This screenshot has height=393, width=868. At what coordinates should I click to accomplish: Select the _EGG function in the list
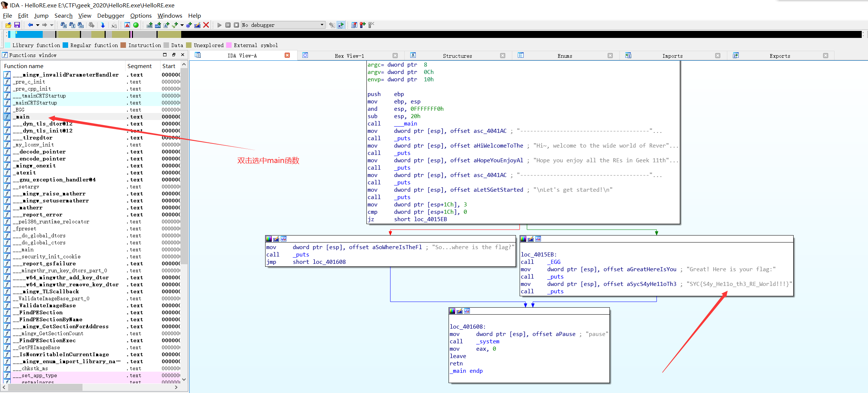coord(20,110)
